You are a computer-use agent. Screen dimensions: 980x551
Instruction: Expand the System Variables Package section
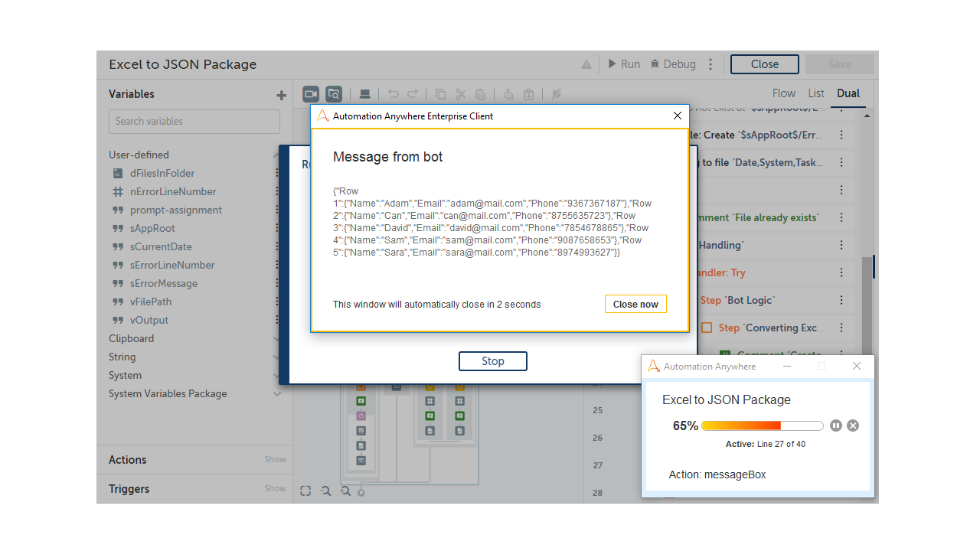(x=276, y=393)
